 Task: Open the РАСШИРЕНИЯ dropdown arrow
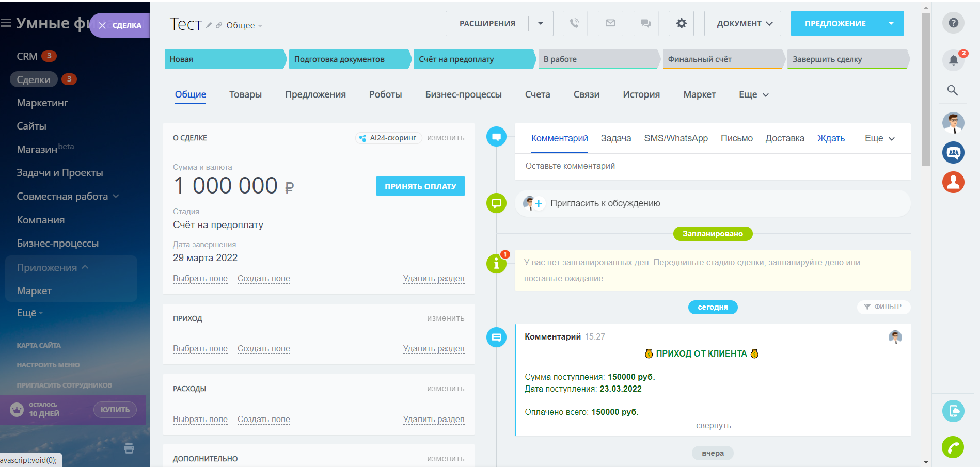[541, 23]
